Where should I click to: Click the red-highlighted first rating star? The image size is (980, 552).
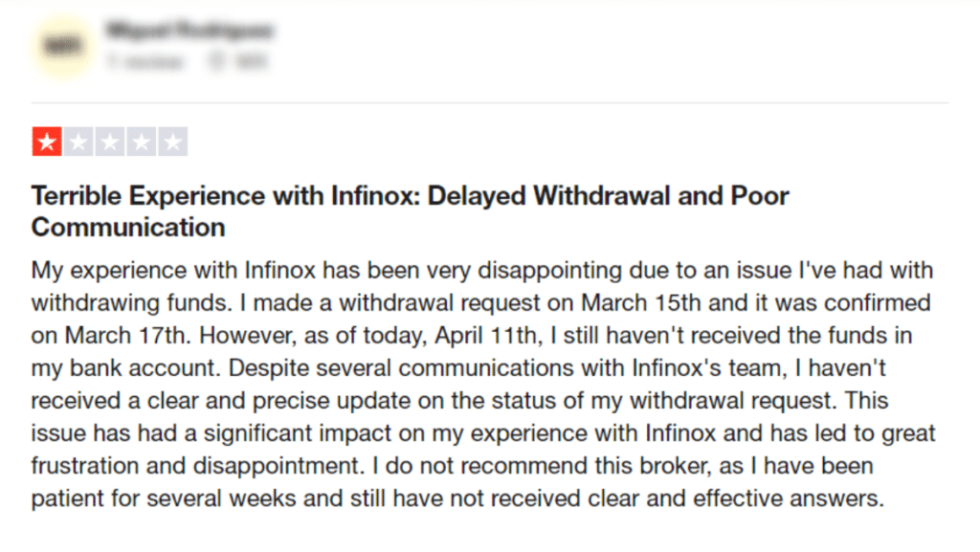coord(45,140)
